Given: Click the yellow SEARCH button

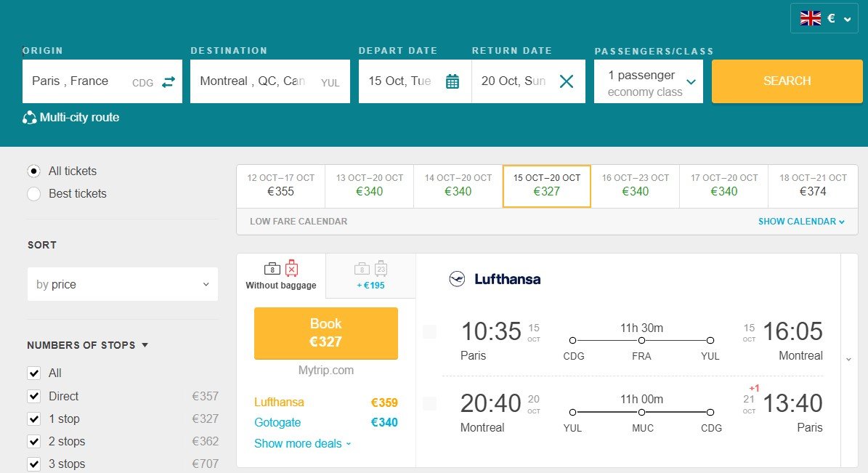Looking at the screenshot, I should coord(787,81).
